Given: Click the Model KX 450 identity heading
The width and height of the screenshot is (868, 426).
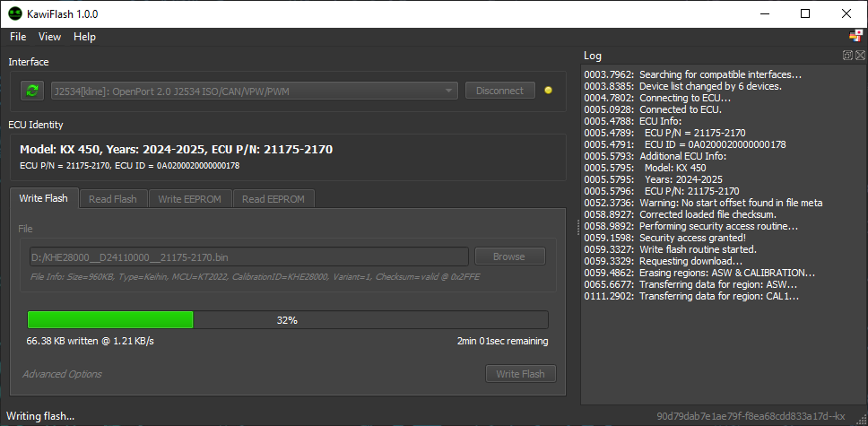Looking at the screenshot, I should coord(176,150).
